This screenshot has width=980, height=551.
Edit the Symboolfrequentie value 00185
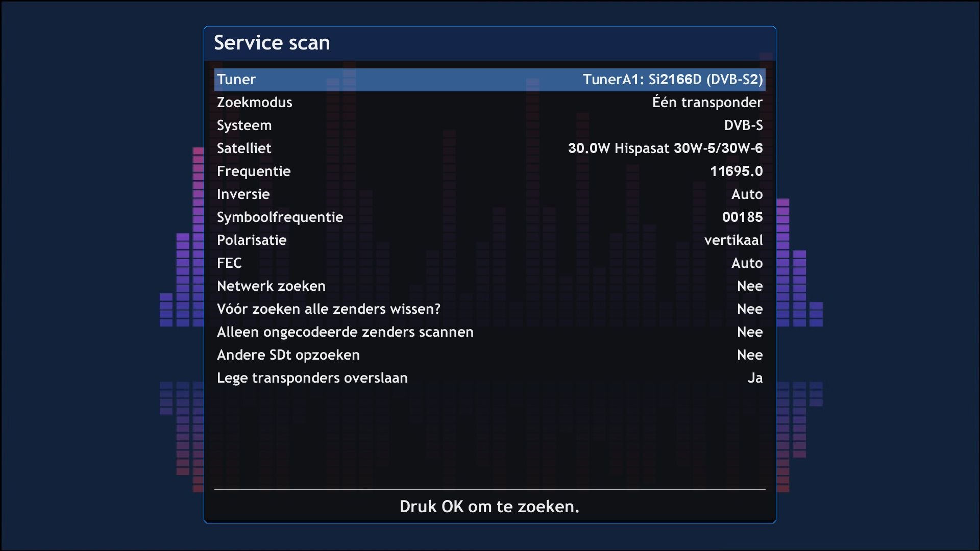[x=742, y=217]
